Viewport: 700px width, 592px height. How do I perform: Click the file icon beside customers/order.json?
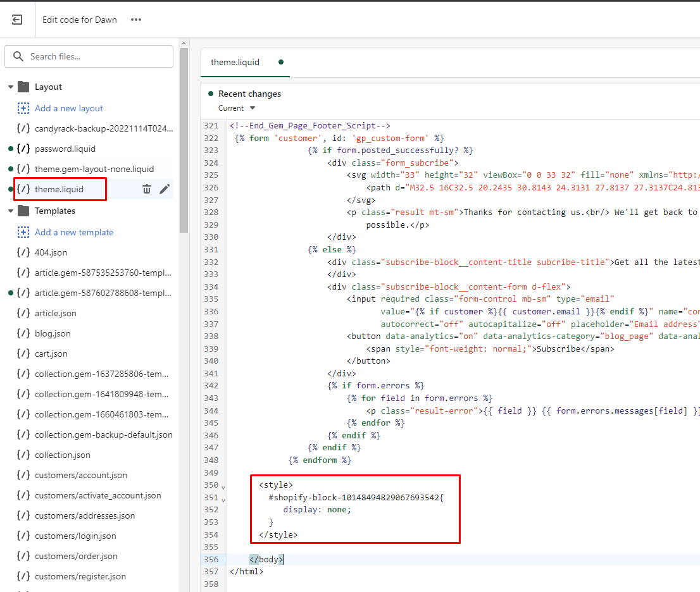pyautogui.click(x=23, y=557)
